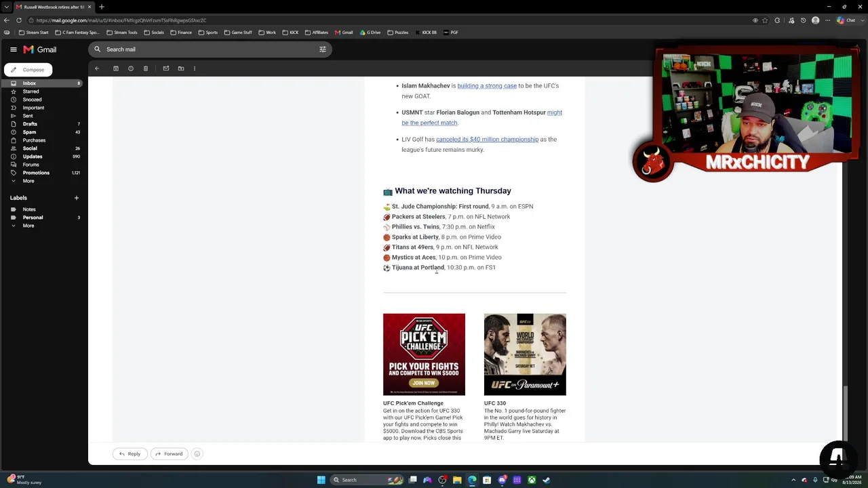Create a new label with the plus
This screenshot has height=488, width=868.
coord(77,198)
